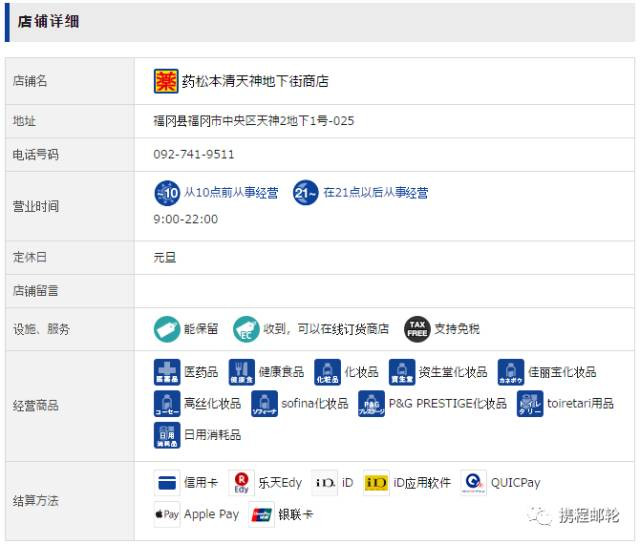Viewport: 640px width, 544px height.
Task: Click the QUICPay logo icon
Action: 473,482
